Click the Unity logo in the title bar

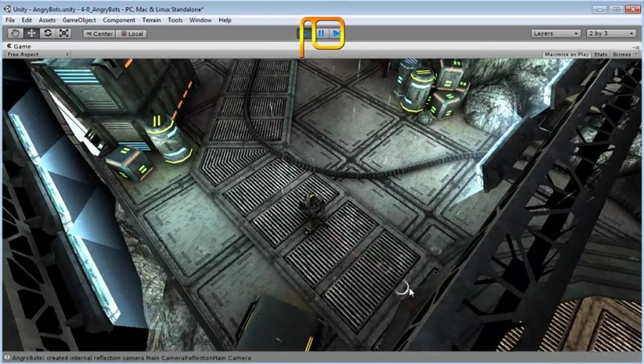pos(7,9)
